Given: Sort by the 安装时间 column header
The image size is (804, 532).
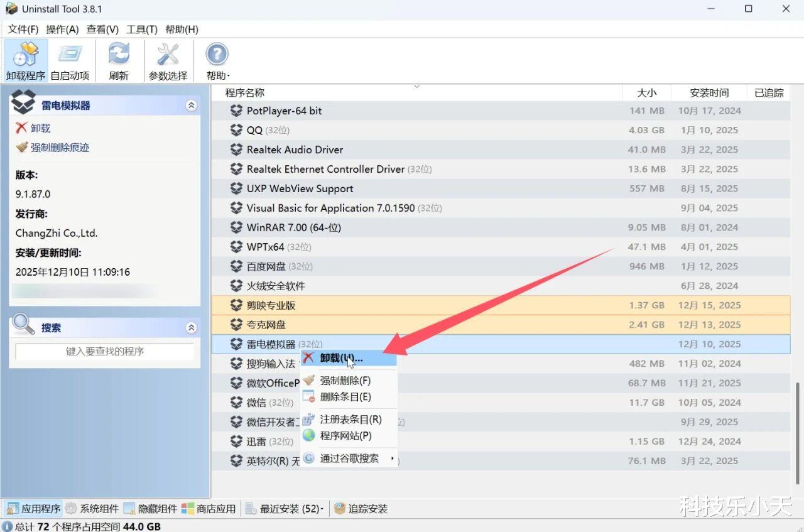Looking at the screenshot, I should point(709,93).
